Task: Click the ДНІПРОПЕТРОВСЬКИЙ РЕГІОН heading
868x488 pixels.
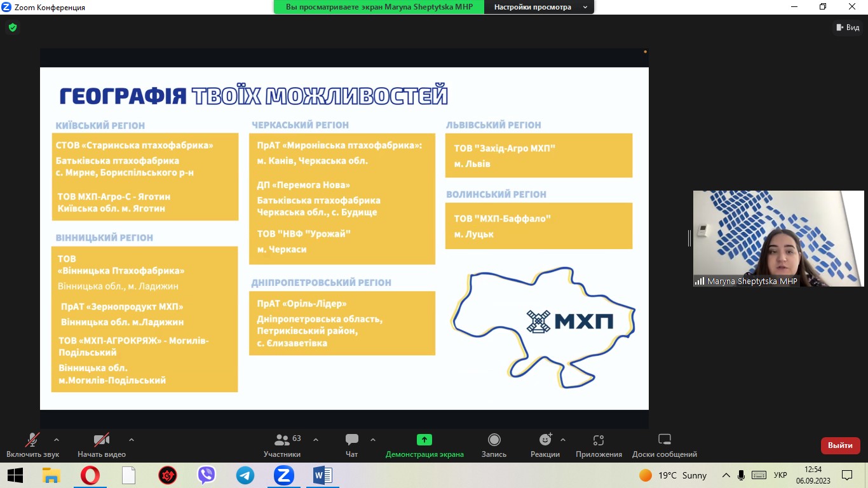Action: tap(321, 282)
